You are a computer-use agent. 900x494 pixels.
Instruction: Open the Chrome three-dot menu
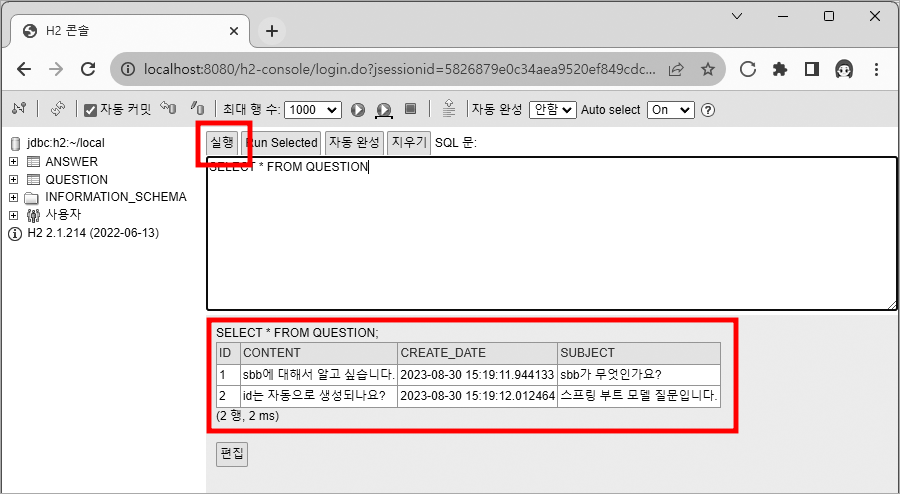[876, 69]
